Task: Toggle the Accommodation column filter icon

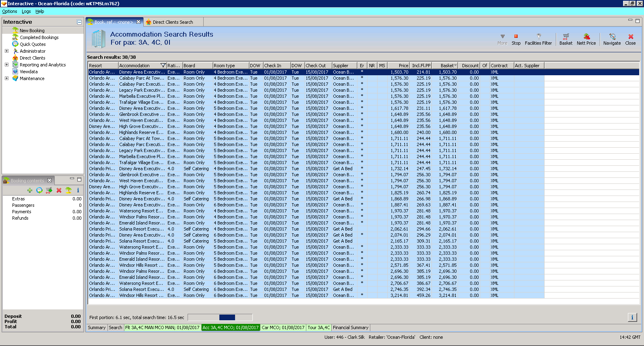Action: pos(163,66)
